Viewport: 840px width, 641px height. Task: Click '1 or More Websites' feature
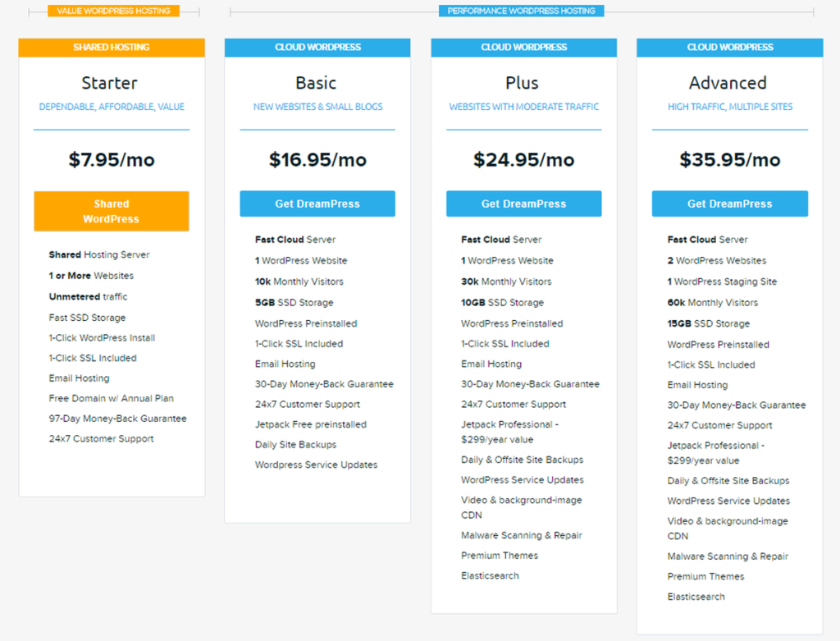91,276
